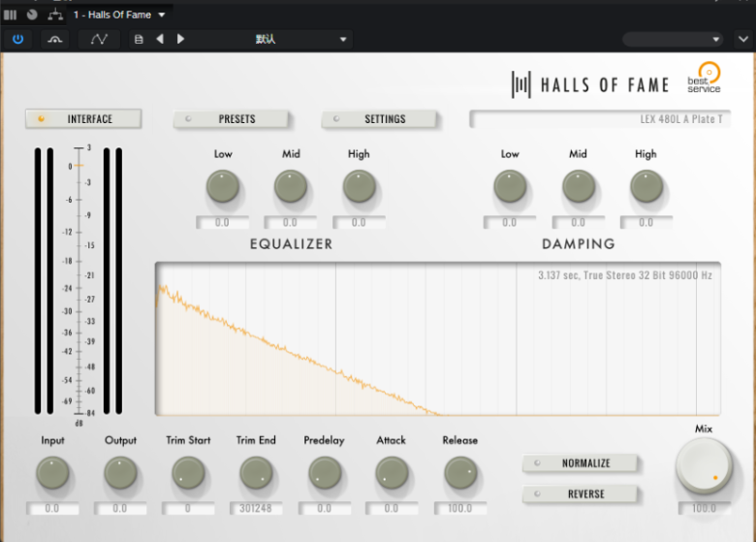Click the three-bars icon in title bar
This screenshot has width=756, height=542.
coord(10,15)
